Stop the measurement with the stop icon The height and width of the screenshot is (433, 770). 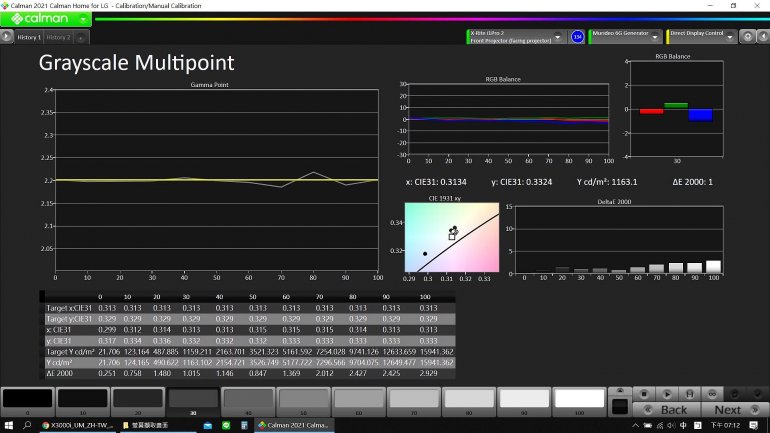tap(644, 394)
